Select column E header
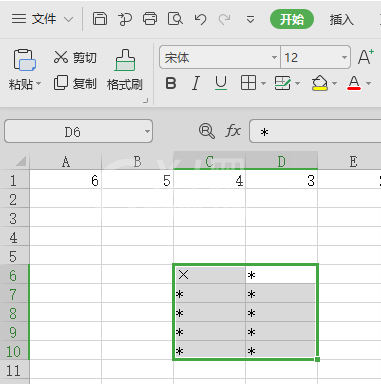 [x=350, y=162]
